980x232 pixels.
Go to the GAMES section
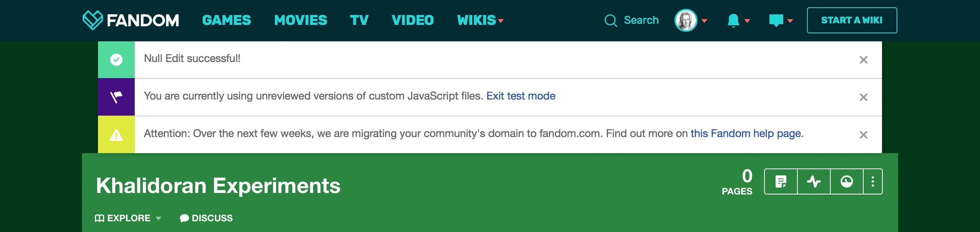(x=227, y=20)
